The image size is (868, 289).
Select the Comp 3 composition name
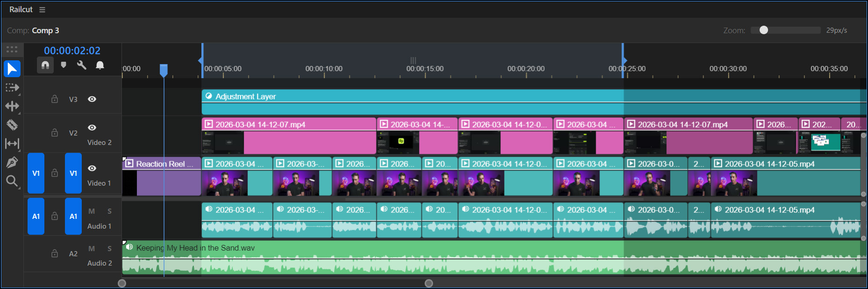pyautogui.click(x=45, y=30)
